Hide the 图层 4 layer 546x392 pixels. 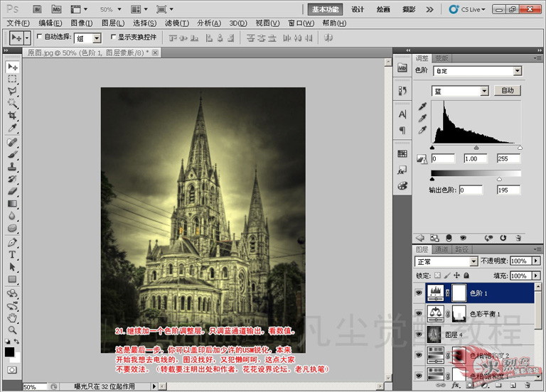(x=419, y=334)
